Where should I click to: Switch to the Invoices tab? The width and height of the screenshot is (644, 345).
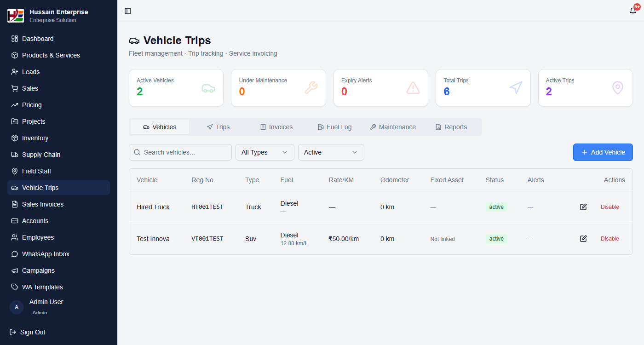point(276,127)
